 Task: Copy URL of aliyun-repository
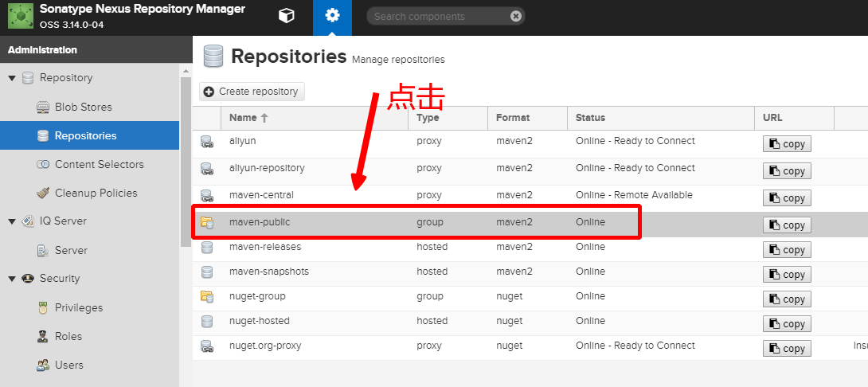pyautogui.click(x=788, y=171)
